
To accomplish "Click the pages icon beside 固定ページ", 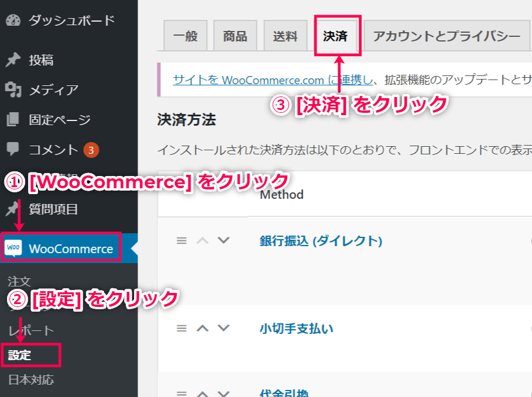I will coord(13,119).
